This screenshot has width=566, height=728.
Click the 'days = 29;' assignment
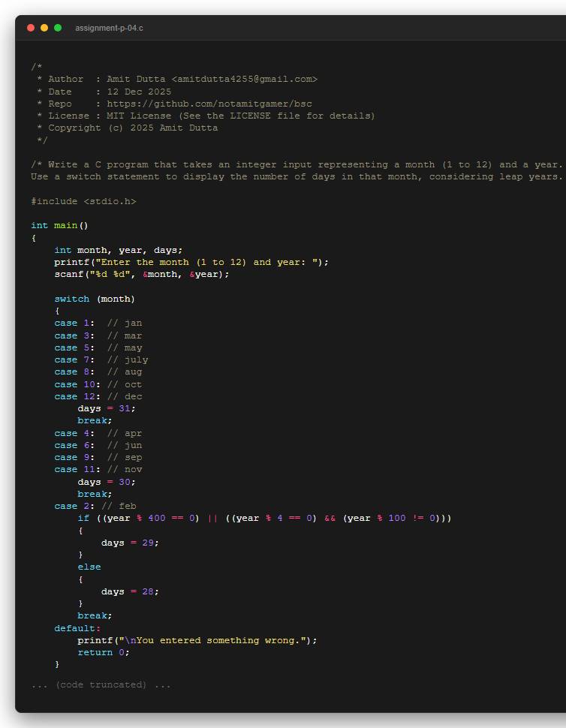(130, 543)
